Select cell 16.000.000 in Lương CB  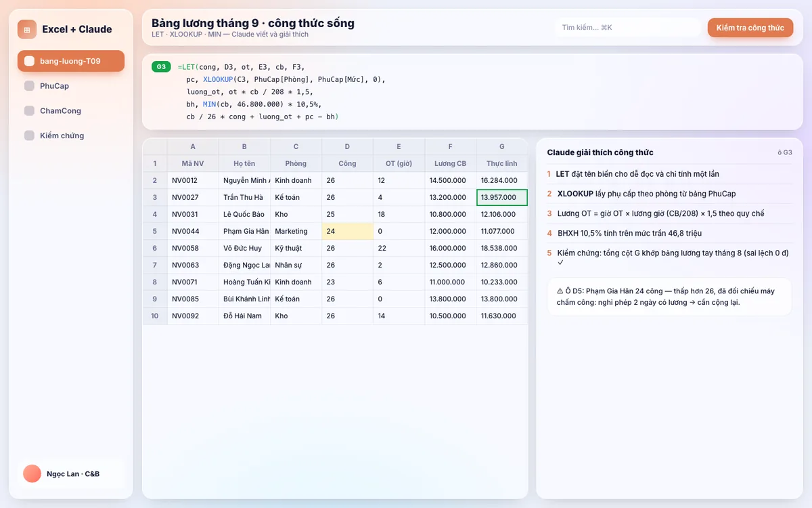450,248
